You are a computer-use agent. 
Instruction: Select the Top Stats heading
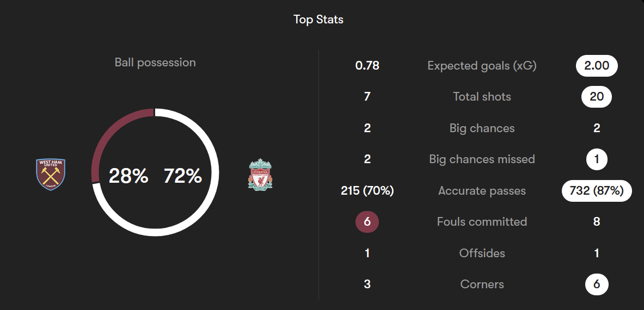318,19
